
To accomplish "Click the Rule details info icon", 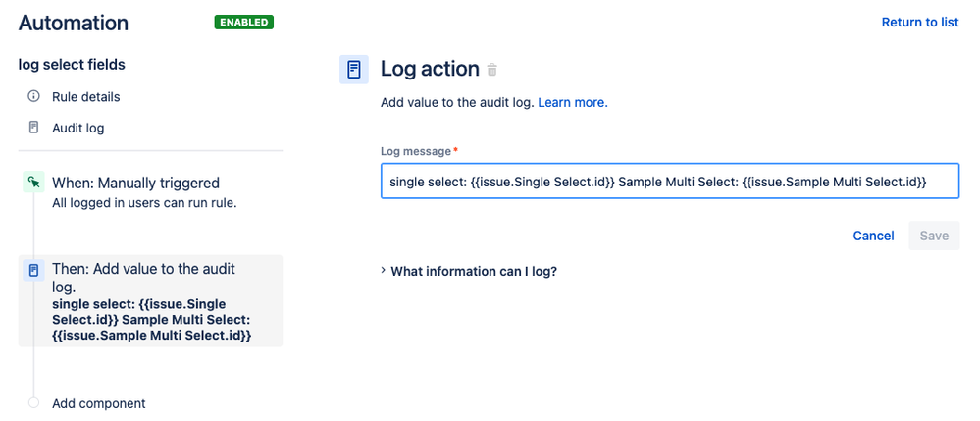I will coord(33,97).
